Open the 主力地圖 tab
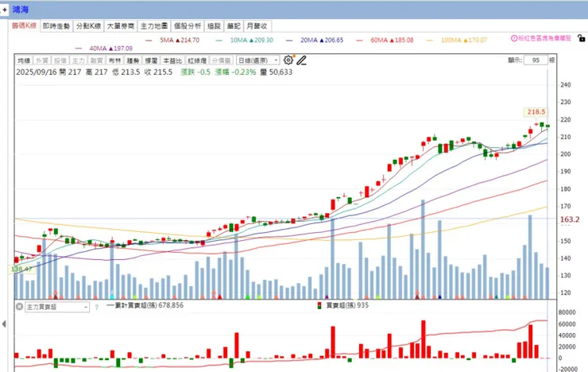Screen dimensions: 588x372 [153, 26]
